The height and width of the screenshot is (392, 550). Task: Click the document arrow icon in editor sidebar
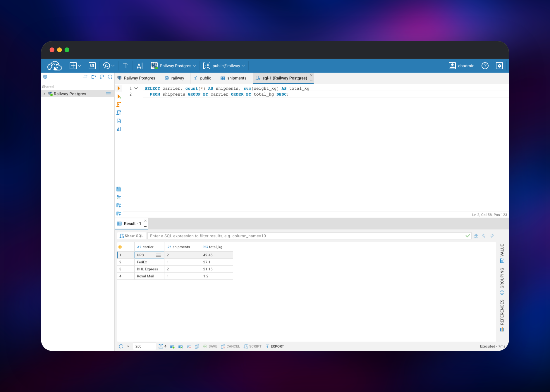[x=119, y=121]
